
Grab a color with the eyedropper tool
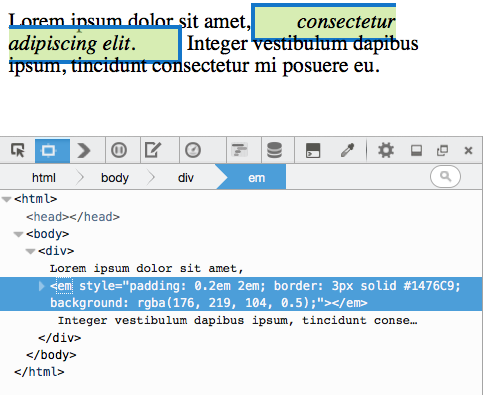pos(347,150)
